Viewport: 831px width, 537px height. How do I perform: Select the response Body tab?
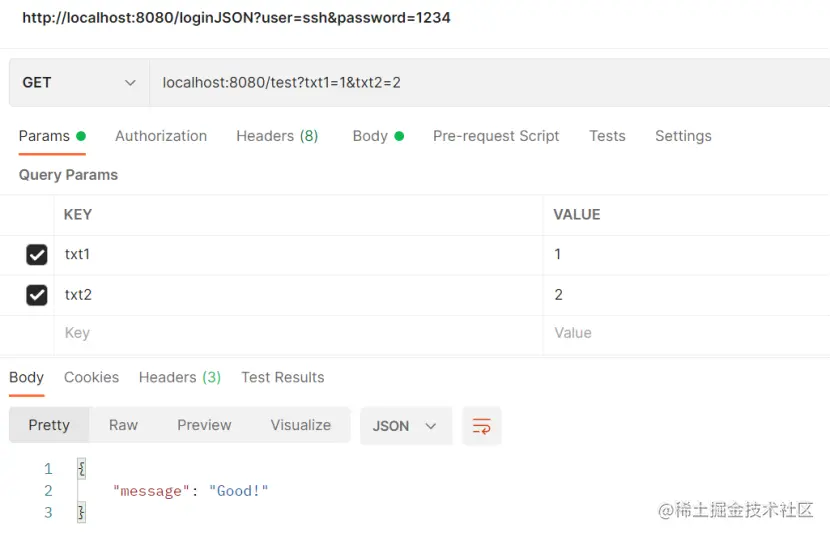click(26, 377)
